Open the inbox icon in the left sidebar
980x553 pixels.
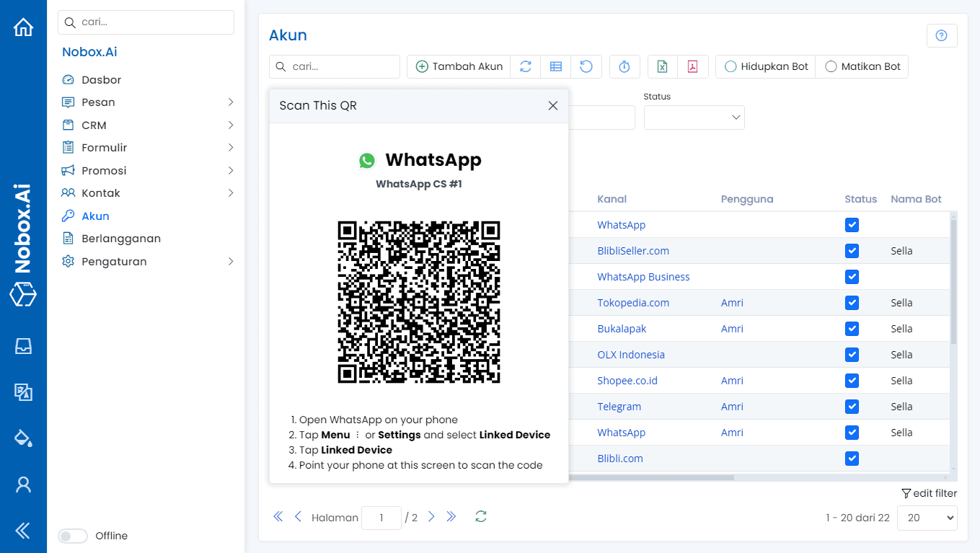click(x=24, y=346)
